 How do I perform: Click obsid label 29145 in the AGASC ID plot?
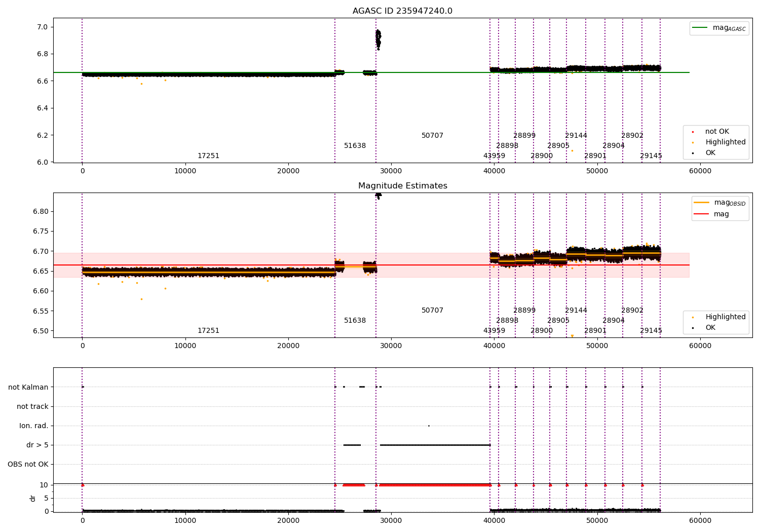point(651,156)
